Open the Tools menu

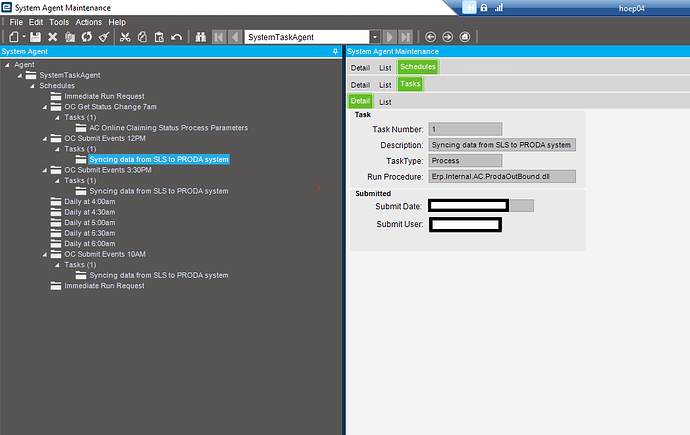tap(59, 22)
